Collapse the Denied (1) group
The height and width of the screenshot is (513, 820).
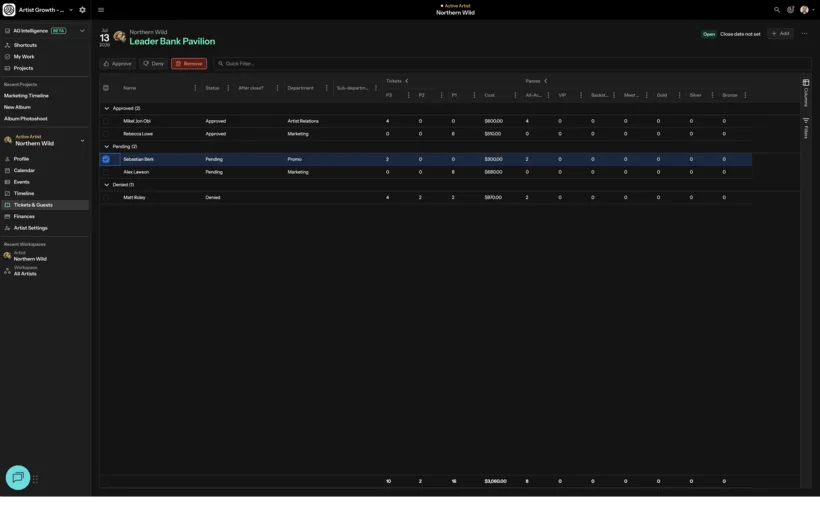(107, 185)
